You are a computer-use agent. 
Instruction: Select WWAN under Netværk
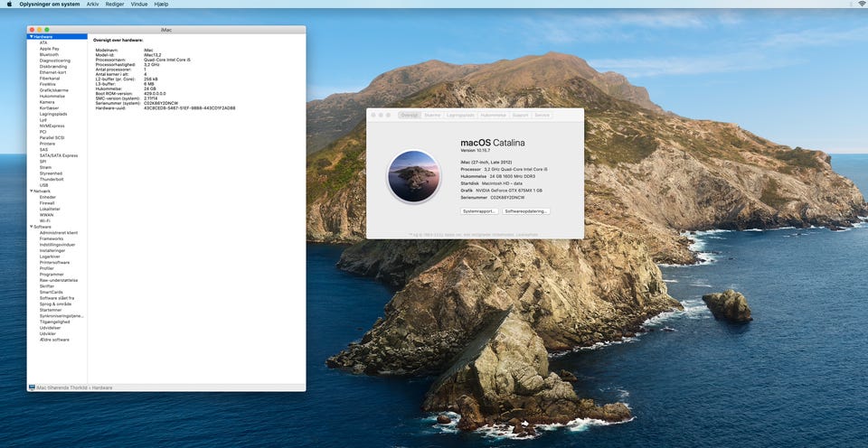point(46,215)
